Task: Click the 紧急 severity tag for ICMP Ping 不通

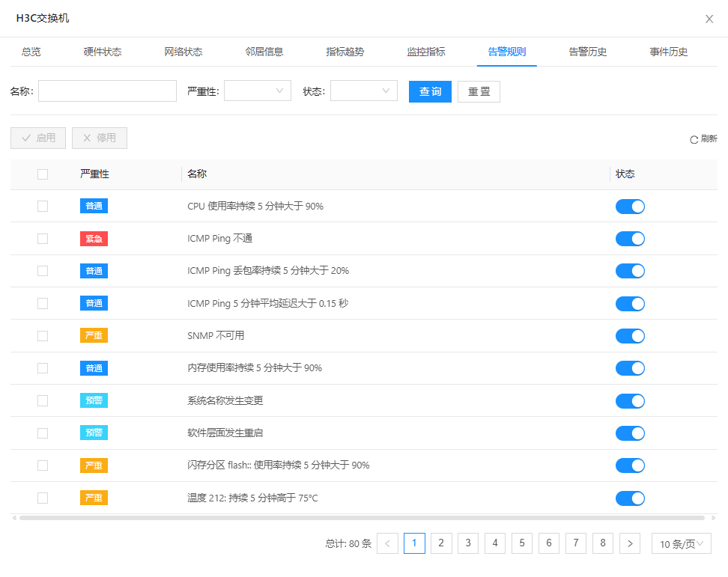Action: tap(94, 239)
